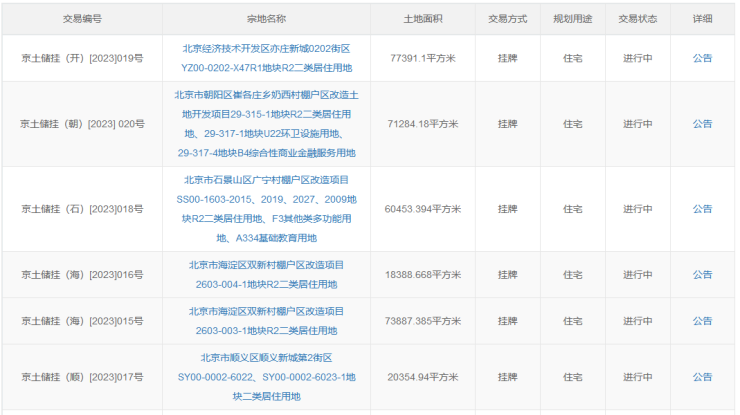Screen dimensions: 740x415
Task: Click 公告 for the [2023]019号 row
Action: pos(702,59)
